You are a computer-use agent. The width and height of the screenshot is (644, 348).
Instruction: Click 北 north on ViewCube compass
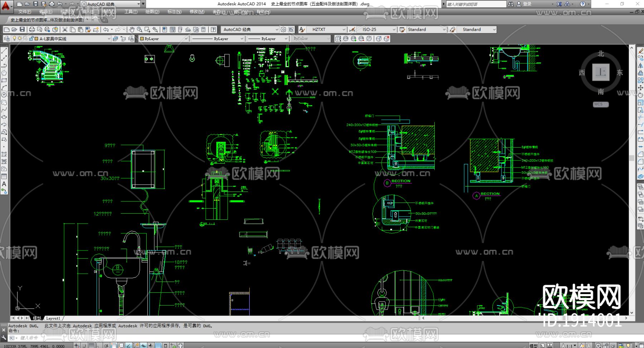[601, 54]
